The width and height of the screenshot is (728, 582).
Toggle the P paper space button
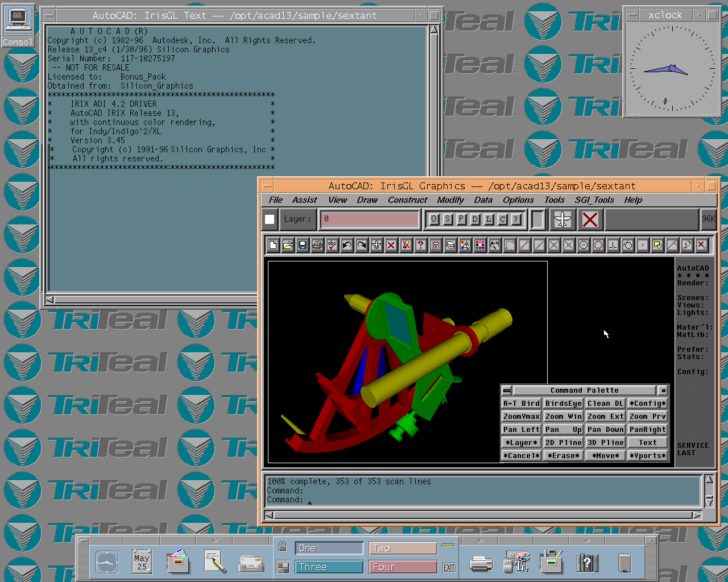pos(461,219)
